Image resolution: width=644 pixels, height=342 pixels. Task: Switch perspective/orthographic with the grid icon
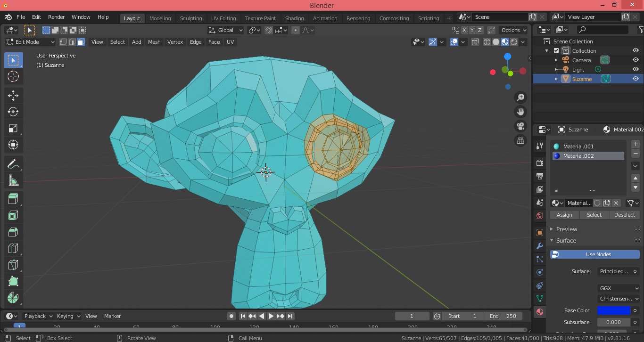[520, 140]
